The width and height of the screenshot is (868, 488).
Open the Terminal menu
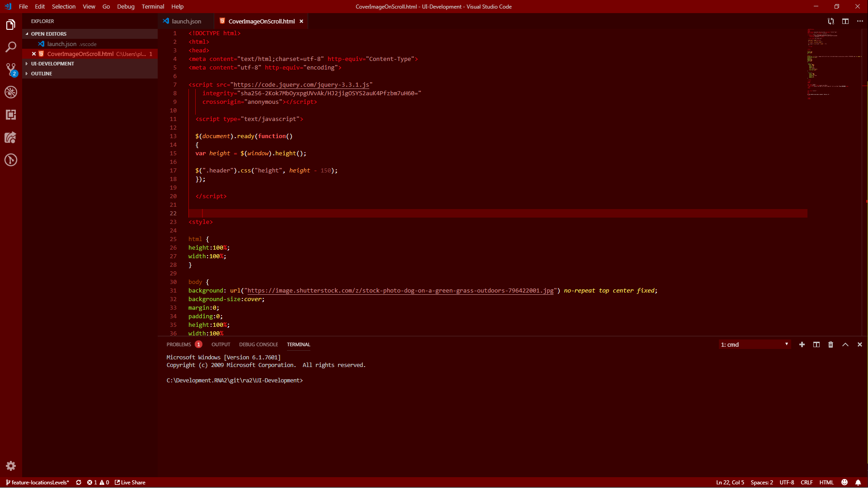(x=153, y=6)
